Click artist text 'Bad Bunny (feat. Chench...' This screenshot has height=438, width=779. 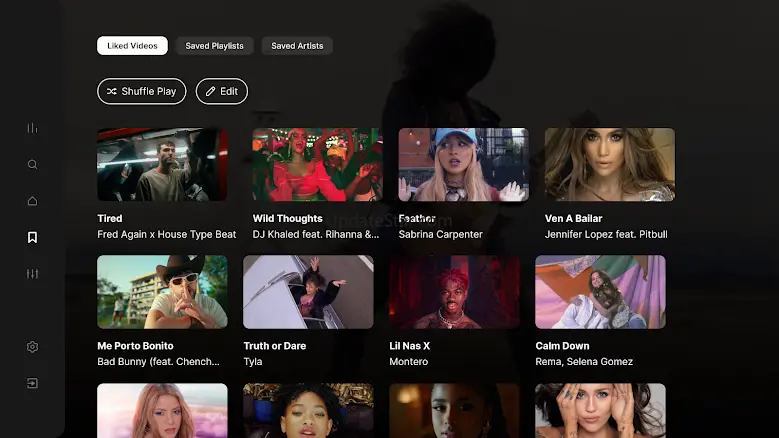click(158, 362)
